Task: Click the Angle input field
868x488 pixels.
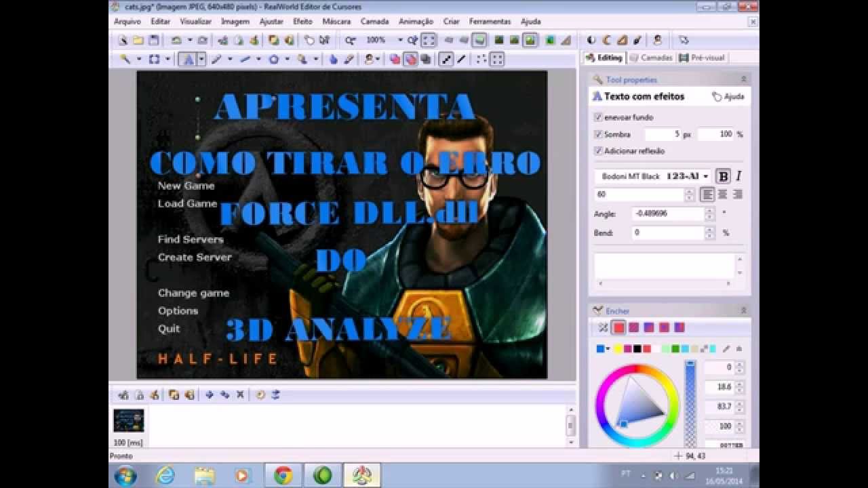Action: 668,213
